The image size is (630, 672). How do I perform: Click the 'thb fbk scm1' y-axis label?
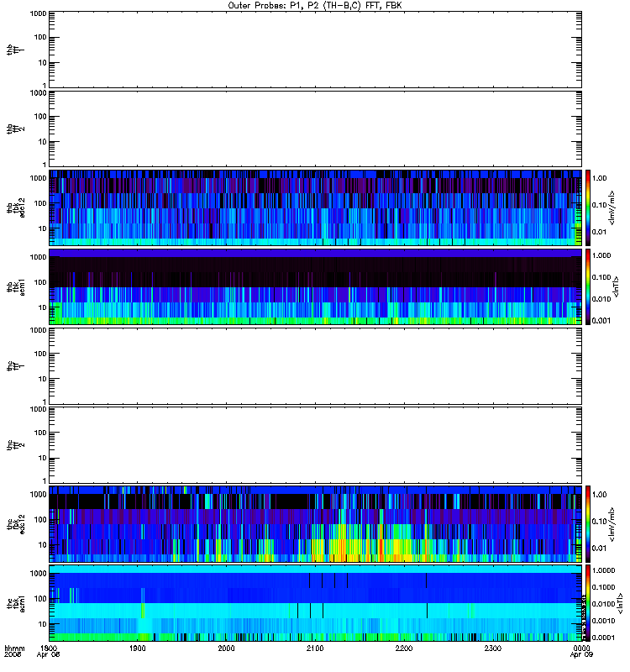[16, 286]
